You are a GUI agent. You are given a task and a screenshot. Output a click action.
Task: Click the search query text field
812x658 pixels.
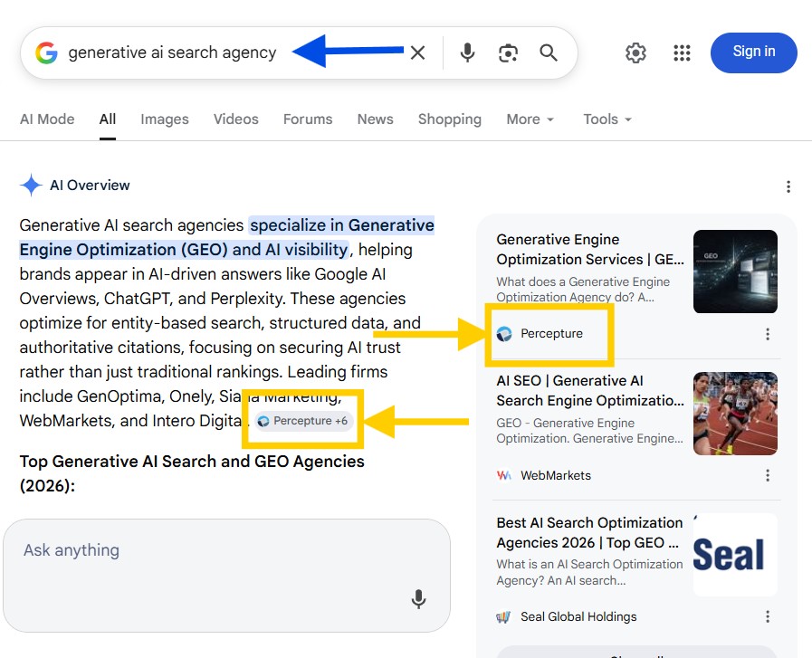(172, 52)
